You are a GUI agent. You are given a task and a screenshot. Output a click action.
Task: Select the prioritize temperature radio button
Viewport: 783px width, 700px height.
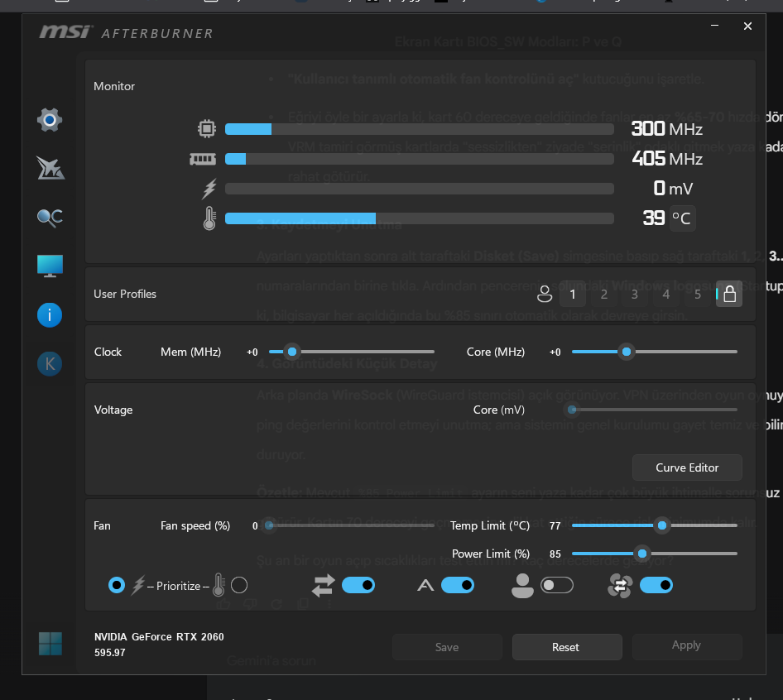click(239, 585)
